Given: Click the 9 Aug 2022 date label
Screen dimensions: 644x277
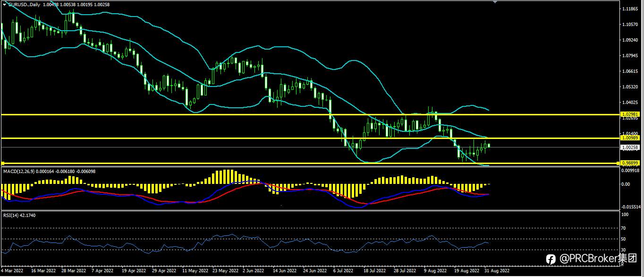Looking at the screenshot, I should click(435, 271).
